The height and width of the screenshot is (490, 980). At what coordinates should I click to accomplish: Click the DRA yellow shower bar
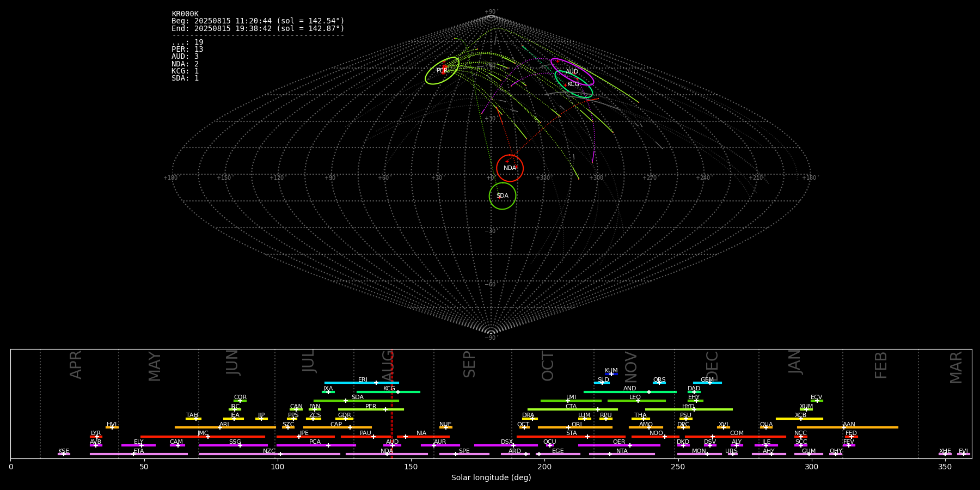pyautogui.click(x=530, y=419)
